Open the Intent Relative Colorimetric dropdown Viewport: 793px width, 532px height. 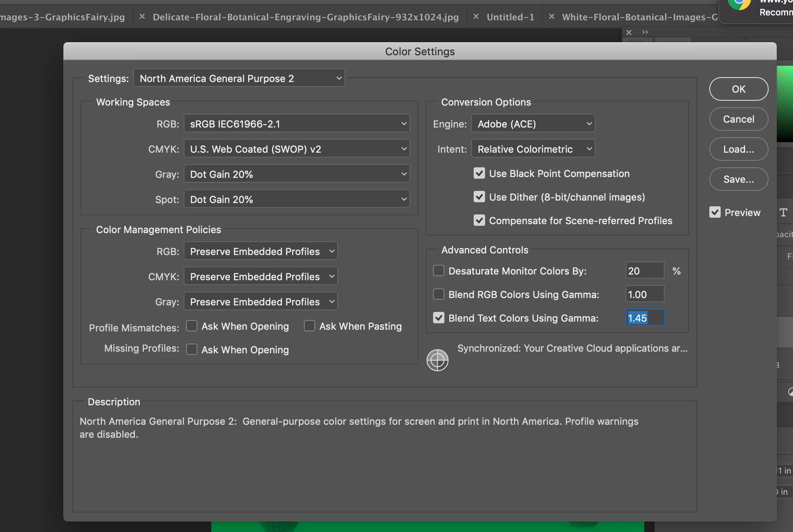coord(533,149)
